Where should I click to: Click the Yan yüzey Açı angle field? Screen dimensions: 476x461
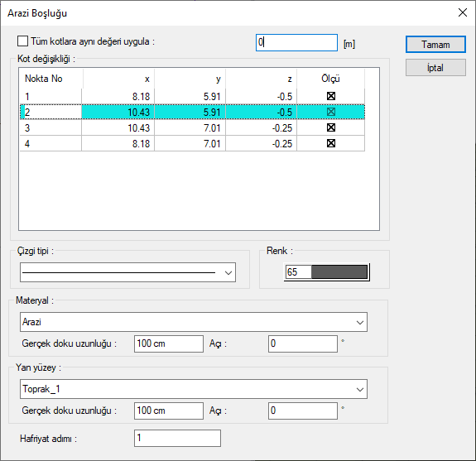coord(303,411)
